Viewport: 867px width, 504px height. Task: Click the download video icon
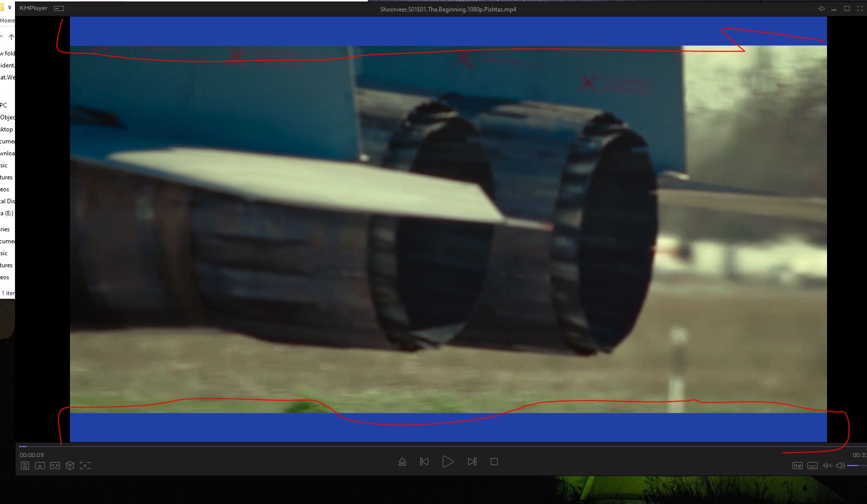pos(40,466)
